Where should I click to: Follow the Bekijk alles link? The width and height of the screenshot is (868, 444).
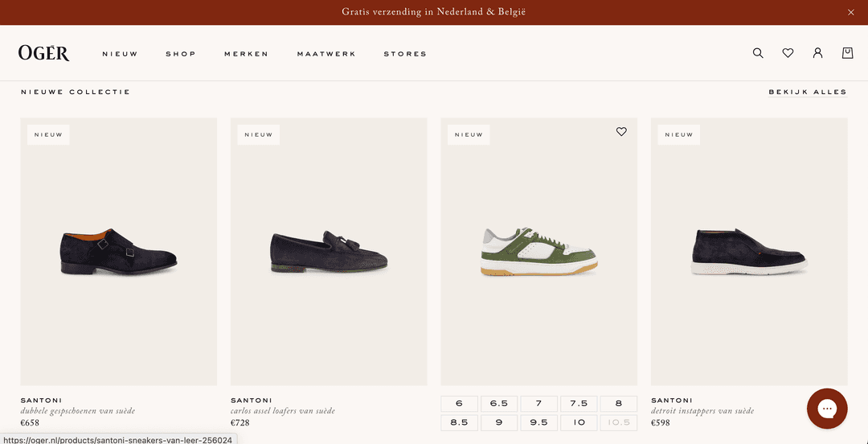808,92
